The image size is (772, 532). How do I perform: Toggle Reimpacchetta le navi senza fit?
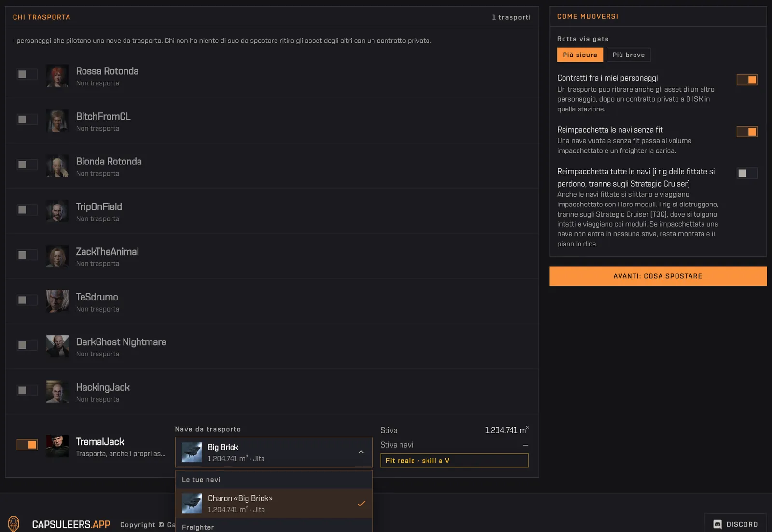(x=747, y=132)
